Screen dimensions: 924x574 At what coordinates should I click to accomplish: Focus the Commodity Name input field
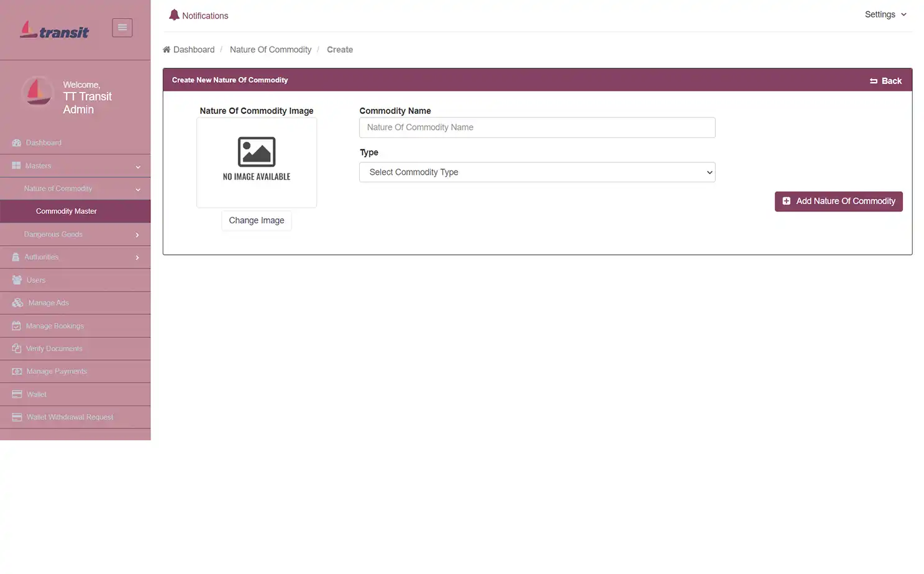[x=537, y=127]
